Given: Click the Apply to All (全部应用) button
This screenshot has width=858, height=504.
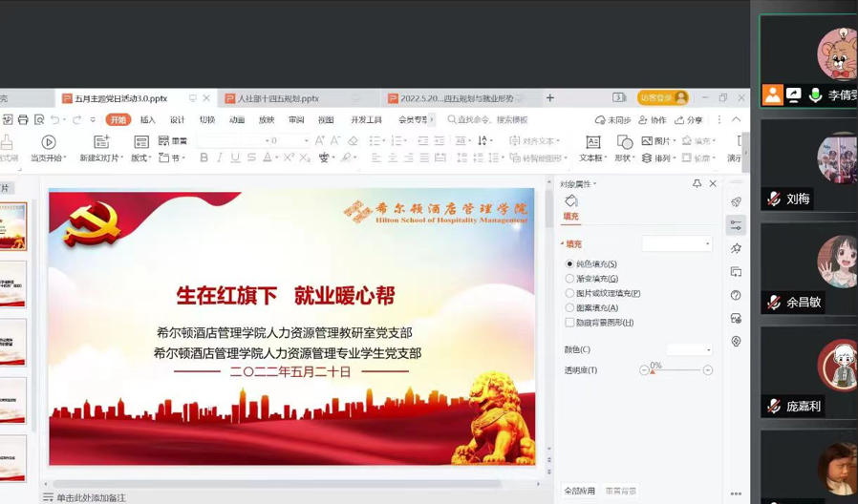Looking at the screenshot, I should tap(579, 491).
